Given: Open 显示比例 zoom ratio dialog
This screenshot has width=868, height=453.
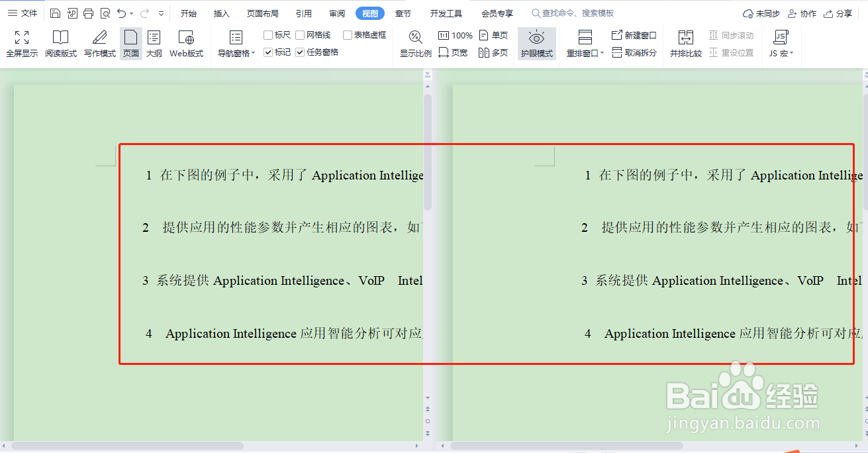Looking at the screenshot, I should (x=414, y=43).
